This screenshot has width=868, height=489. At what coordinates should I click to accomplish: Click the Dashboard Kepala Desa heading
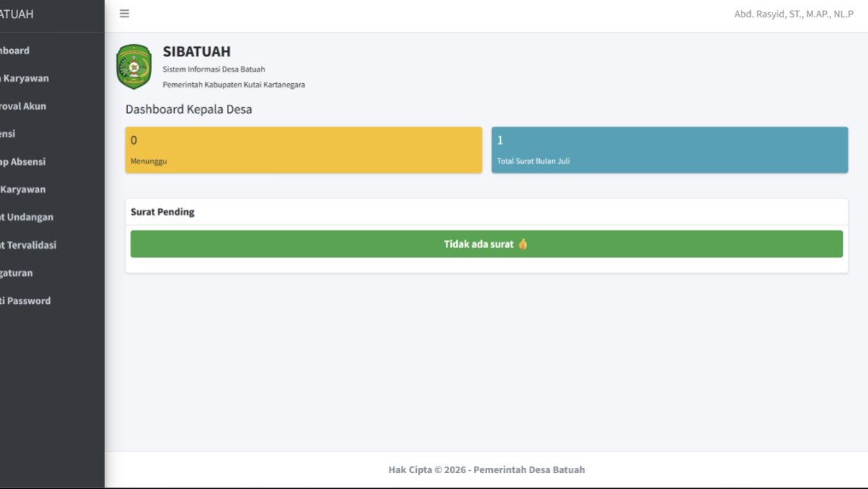click(x=189, y=110)
